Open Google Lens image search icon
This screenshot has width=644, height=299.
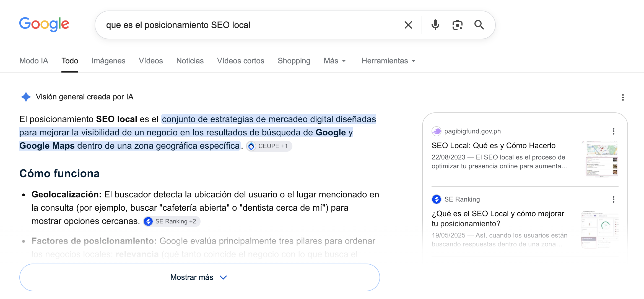(x=457, y=25)
